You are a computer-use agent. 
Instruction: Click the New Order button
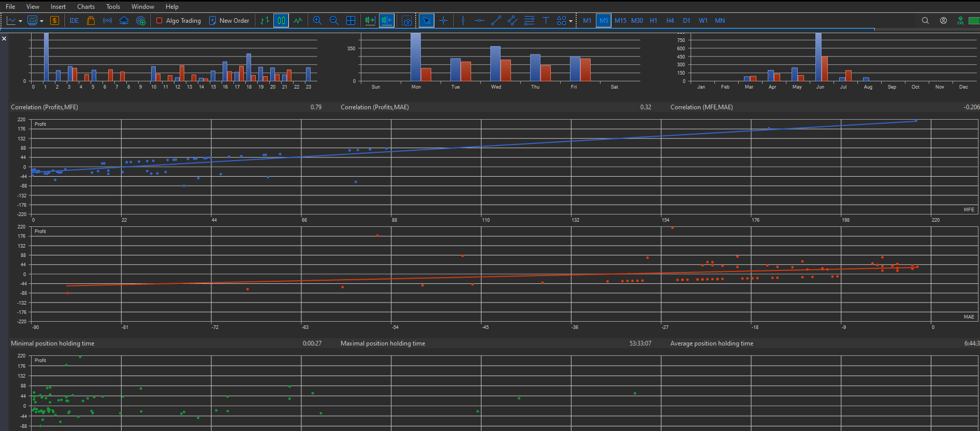[x=229, y=21]
